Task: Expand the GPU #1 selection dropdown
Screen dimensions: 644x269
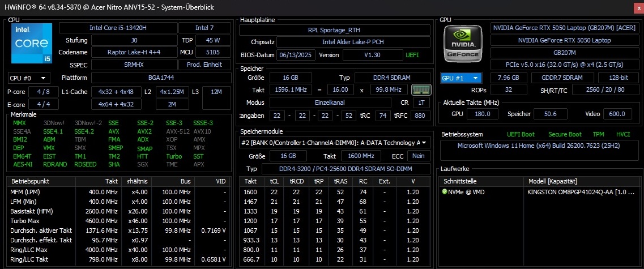Action: (461, 78)
